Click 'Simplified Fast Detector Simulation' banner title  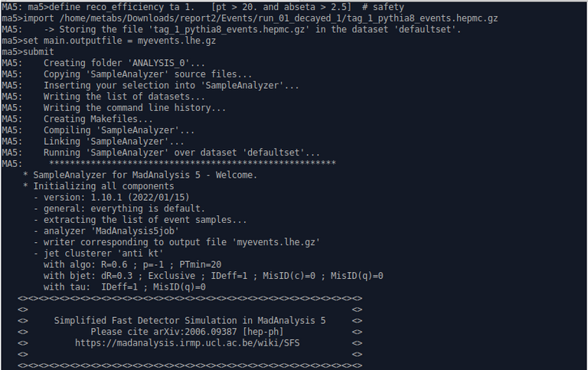[x=190, y=320]
